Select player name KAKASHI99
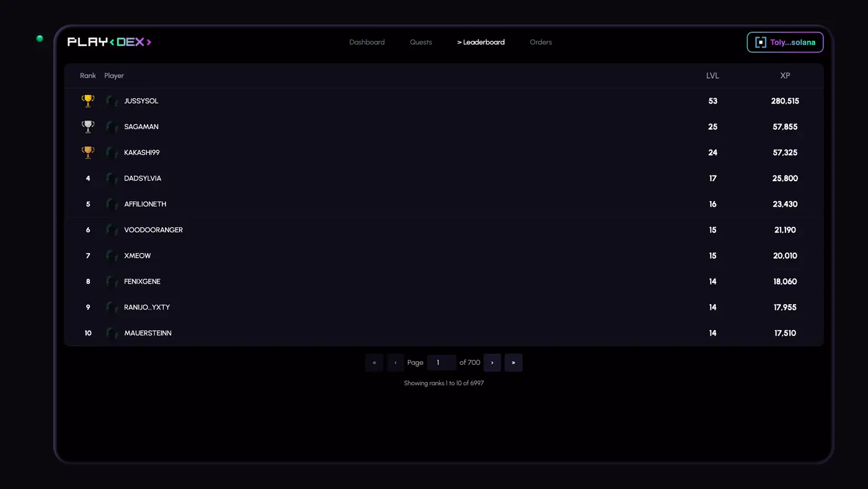Screen dimensions: 868x489 tap(142, 153)
